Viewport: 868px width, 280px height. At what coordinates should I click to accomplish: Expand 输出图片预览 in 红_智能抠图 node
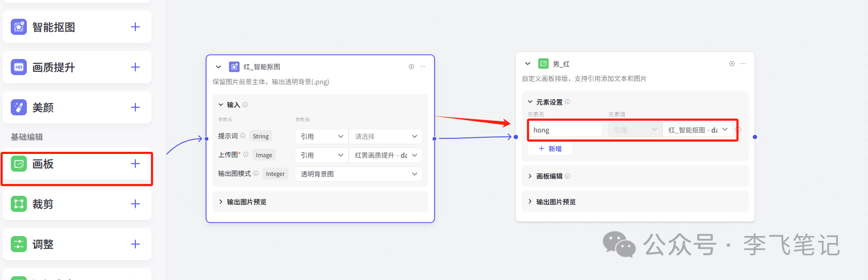[221, 202]
